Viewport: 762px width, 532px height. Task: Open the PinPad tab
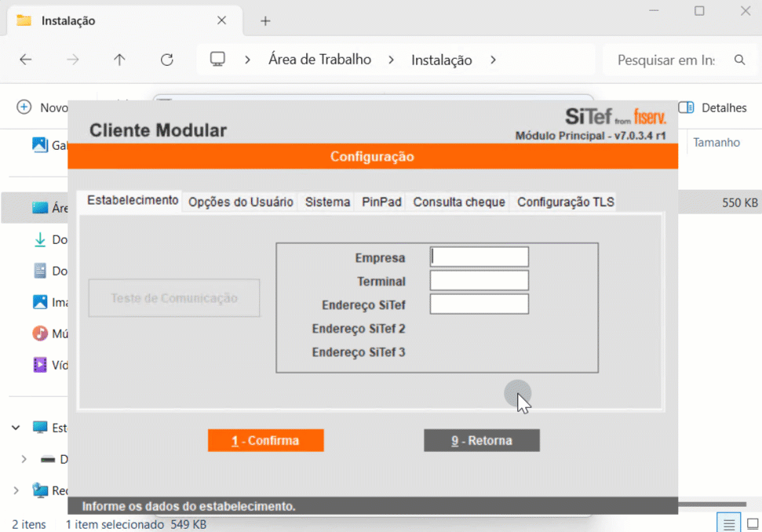click(381, 202)
